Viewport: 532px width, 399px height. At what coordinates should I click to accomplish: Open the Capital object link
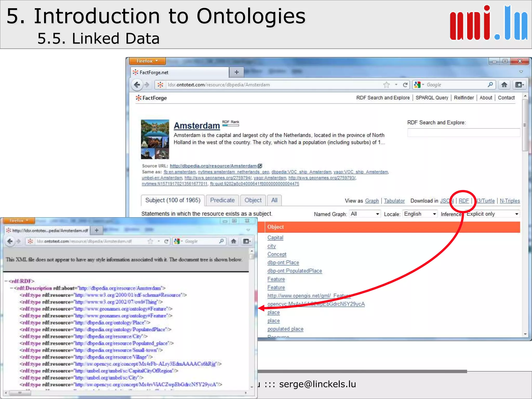(x=275, y=238)
